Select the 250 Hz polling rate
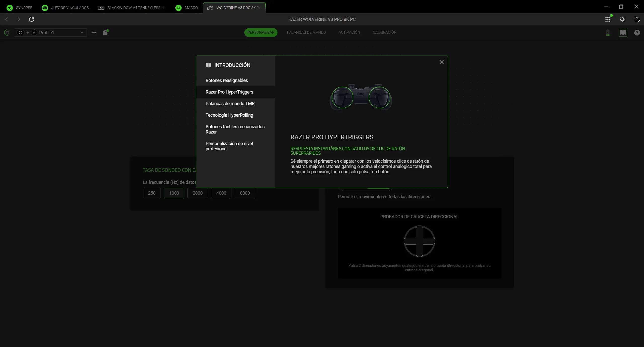Viewport: 644px width, 347px height. pos(151,193)
